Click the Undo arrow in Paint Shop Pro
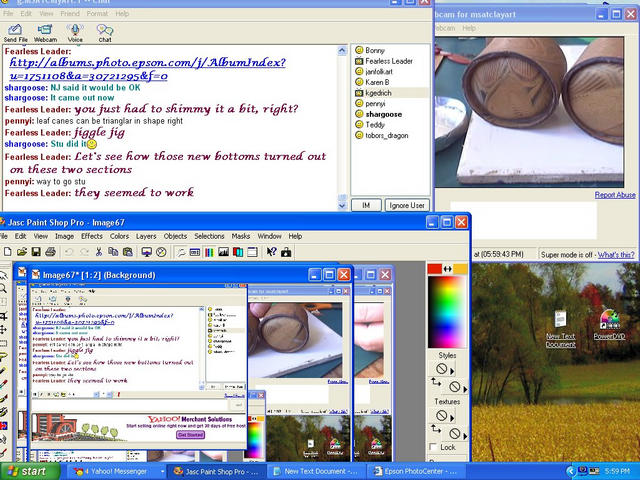 [x=69, y=252]
